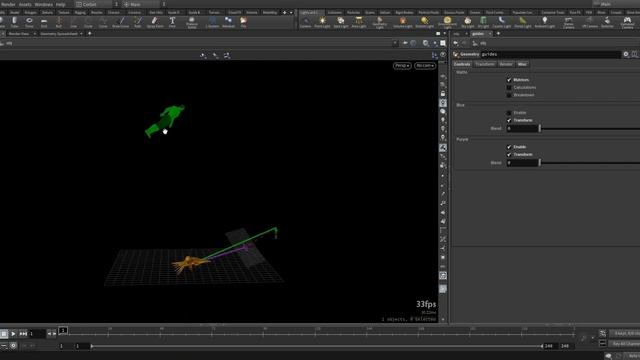Image resolution: width=640 pixels, height=360 pixels.
Task: Select the Metaball shelf tool
Action: (228, 22)
